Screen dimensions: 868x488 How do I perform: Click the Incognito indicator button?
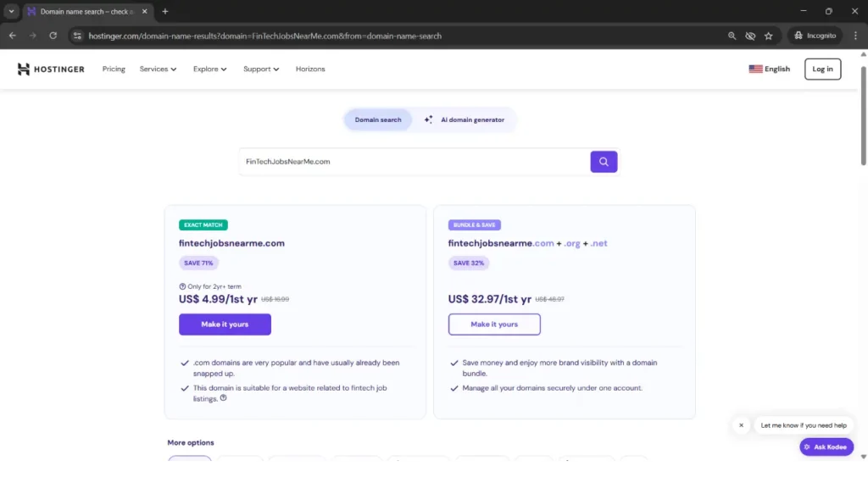tap(815, 36)
